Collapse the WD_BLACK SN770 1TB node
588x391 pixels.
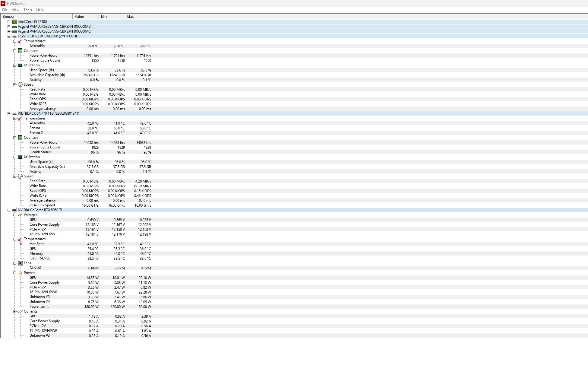9,113
